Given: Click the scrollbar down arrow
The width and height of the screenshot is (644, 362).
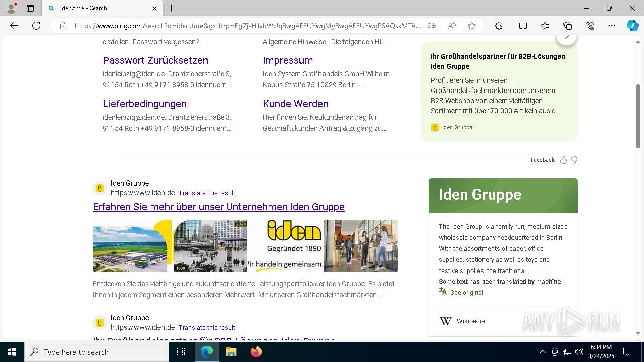Looking at the screenshot, I should click(638, 333).
